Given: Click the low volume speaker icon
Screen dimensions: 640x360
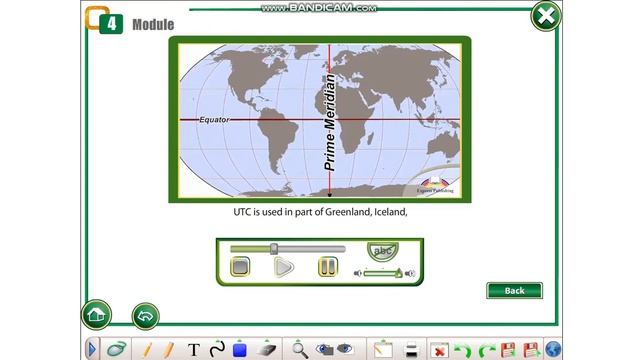Looking at the screenshot, I should pos(358,273).
